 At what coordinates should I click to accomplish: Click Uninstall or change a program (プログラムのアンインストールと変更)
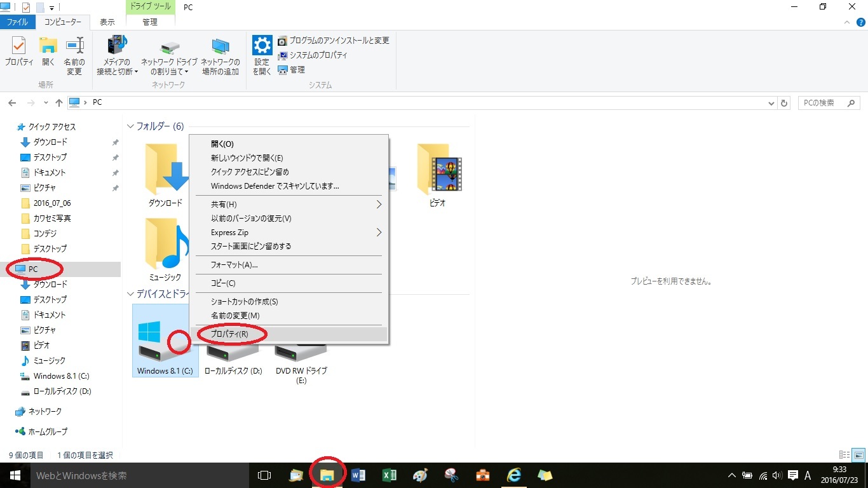[x=334, y=41]
